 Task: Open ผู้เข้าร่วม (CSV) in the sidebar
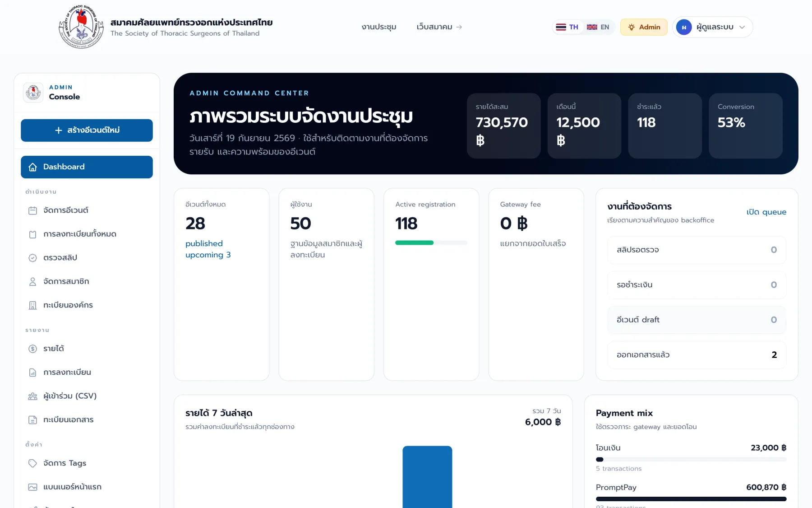pyautogui.click(x=87, y=396)
